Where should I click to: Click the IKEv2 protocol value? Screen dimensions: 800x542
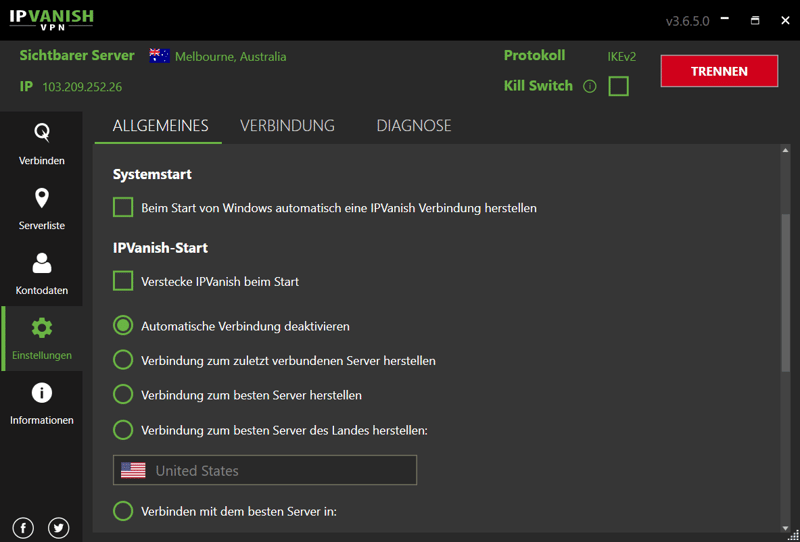point(621,57)
